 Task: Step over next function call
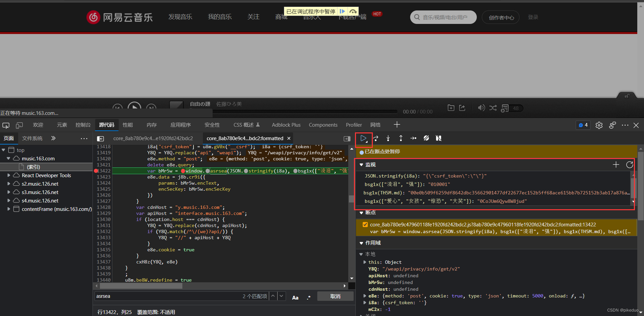tap(376, 138)
